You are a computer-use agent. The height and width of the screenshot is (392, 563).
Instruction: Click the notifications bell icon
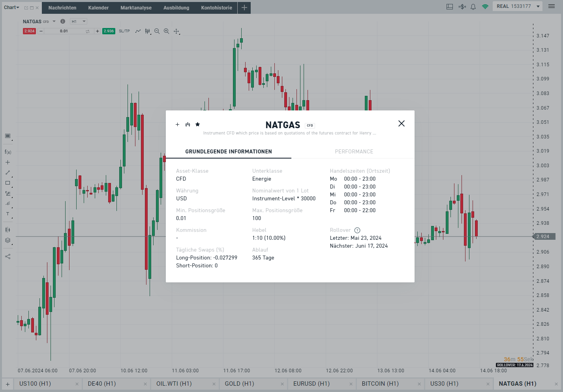(473, 6)
